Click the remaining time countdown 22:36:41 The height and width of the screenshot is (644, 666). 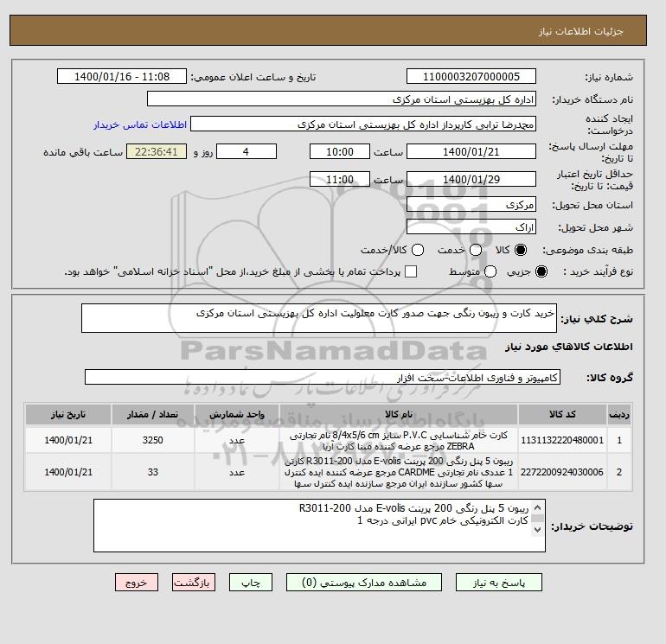click(x=157, y=151)
